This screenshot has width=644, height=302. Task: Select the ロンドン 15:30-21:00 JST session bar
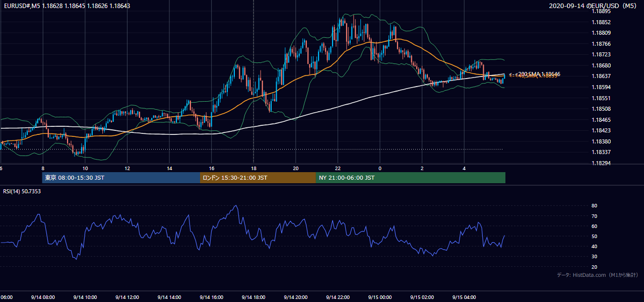[257, 178]
